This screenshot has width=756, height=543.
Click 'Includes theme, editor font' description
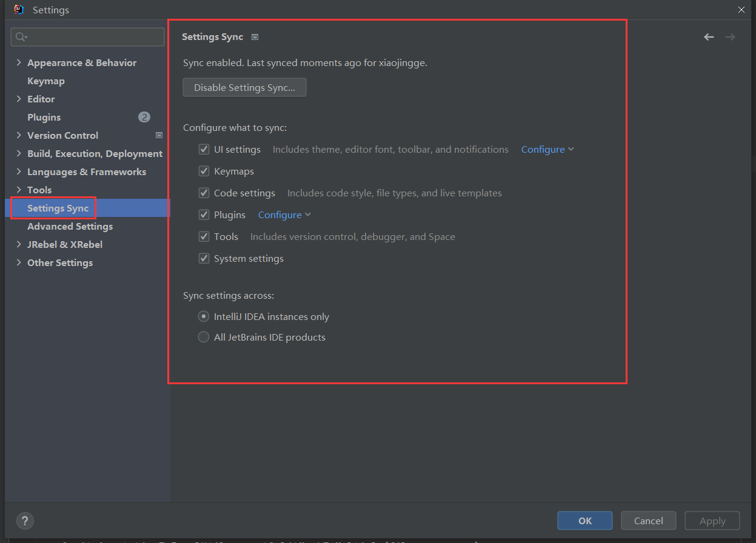click(390, 150)
